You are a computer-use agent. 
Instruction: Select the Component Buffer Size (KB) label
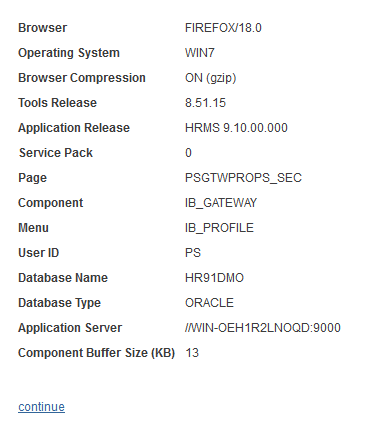[x=97, y=353]
